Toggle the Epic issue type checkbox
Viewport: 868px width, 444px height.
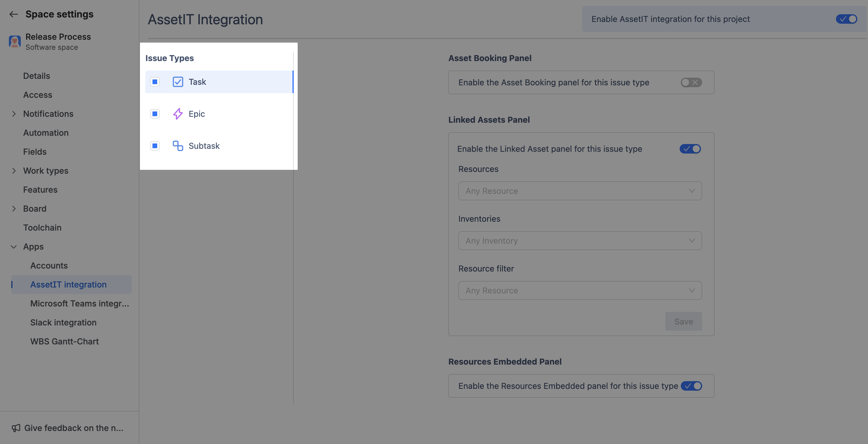[155, 114]
